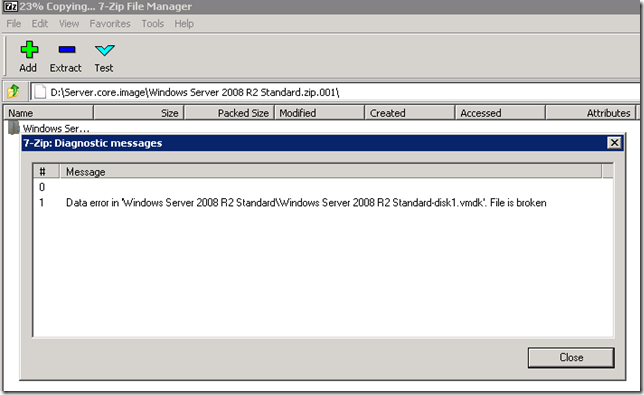Click the Message column header in dialog
Image resolution: width=644 pixels, height=395 pixels.
[x=331, y=172]
